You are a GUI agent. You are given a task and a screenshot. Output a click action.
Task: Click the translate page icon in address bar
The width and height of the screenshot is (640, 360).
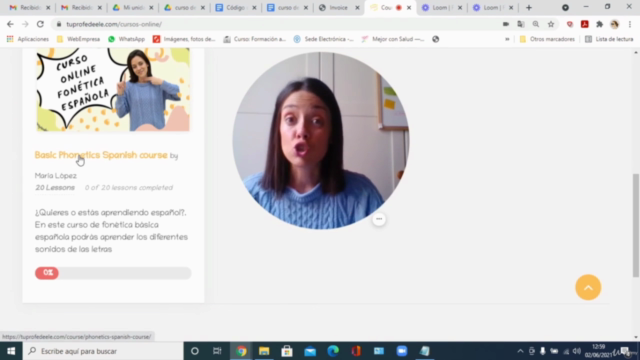pyautogui.click(x=521, y=24)
